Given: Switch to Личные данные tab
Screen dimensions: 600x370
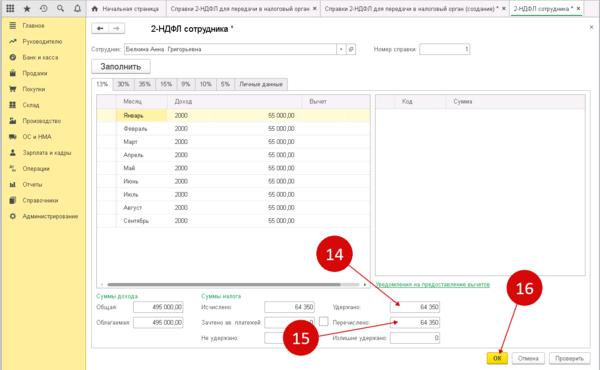Looking at the screenshot, I should (261, 84).
